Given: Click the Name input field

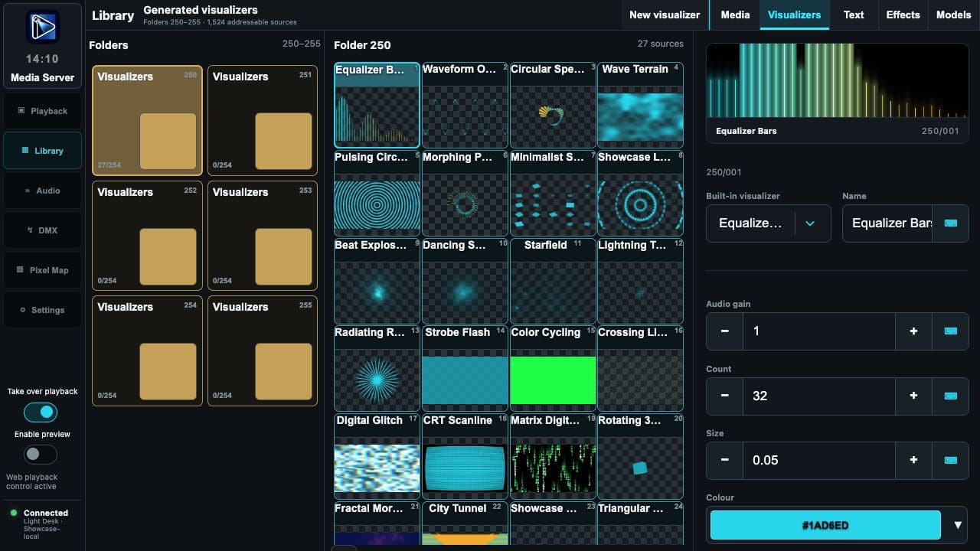Looking at the screenshot, I should pyautogui.click(x=887, y=223).
